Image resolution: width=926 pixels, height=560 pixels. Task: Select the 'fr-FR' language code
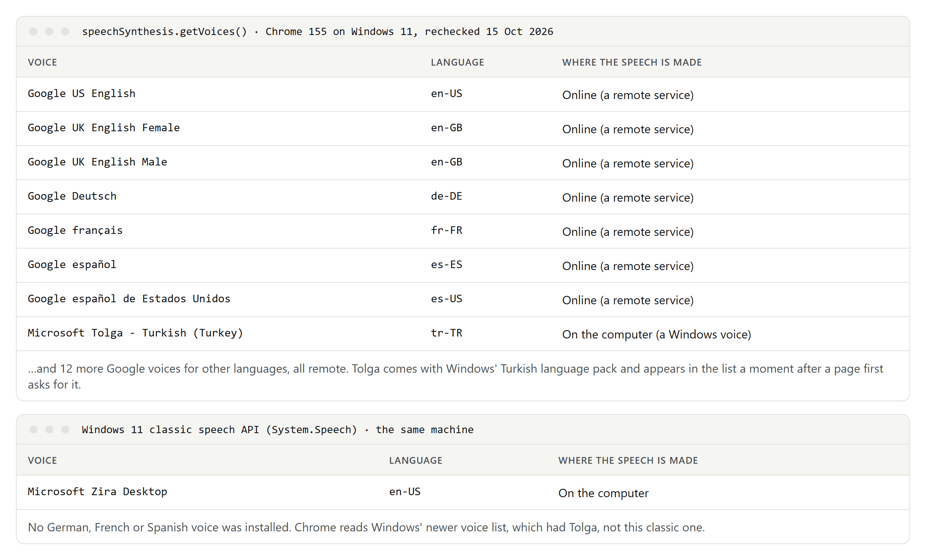click(x=446, y=230)
